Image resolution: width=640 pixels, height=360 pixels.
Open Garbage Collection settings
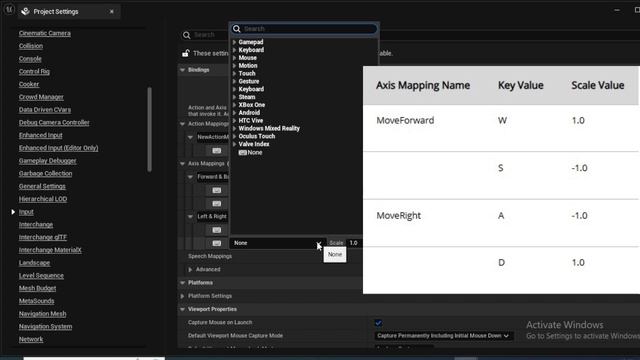click(x=45, y=173)
